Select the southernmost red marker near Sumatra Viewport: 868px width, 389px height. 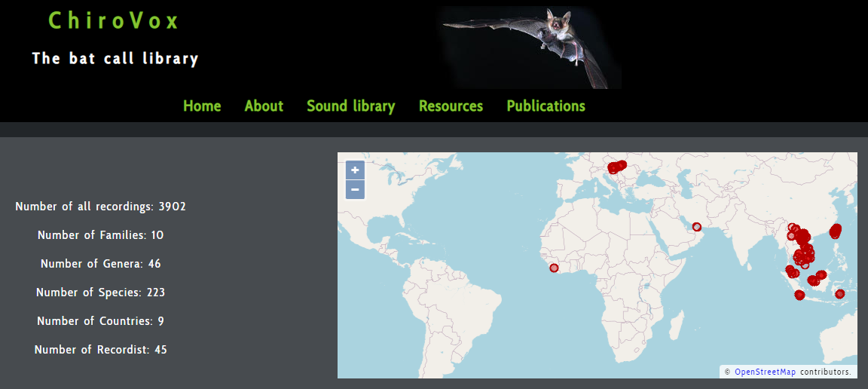point(800,296)
